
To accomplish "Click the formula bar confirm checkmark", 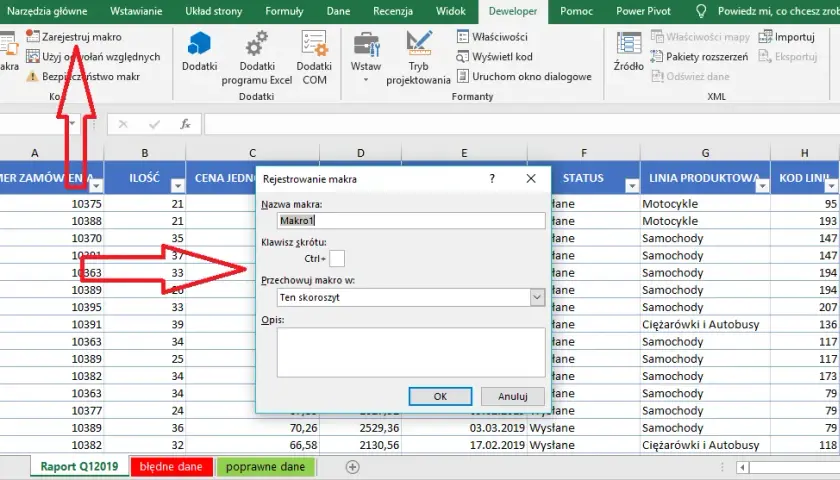I will click(154, 124).
